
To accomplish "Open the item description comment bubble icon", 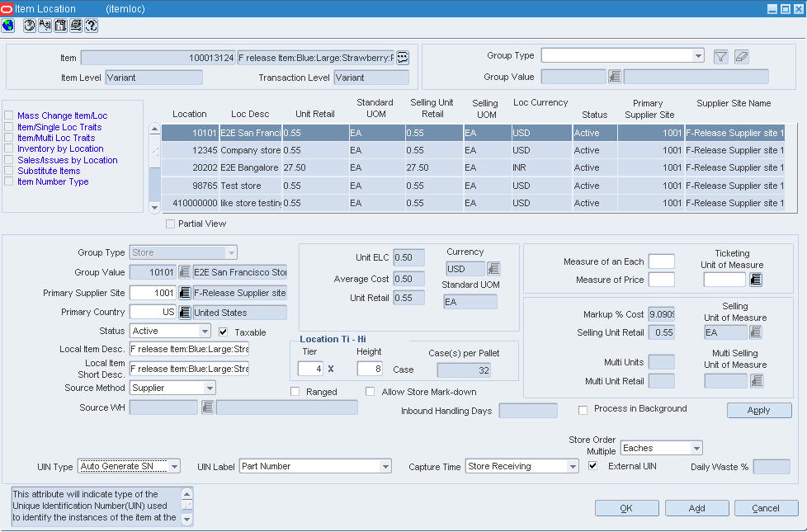I will (402, 58).
